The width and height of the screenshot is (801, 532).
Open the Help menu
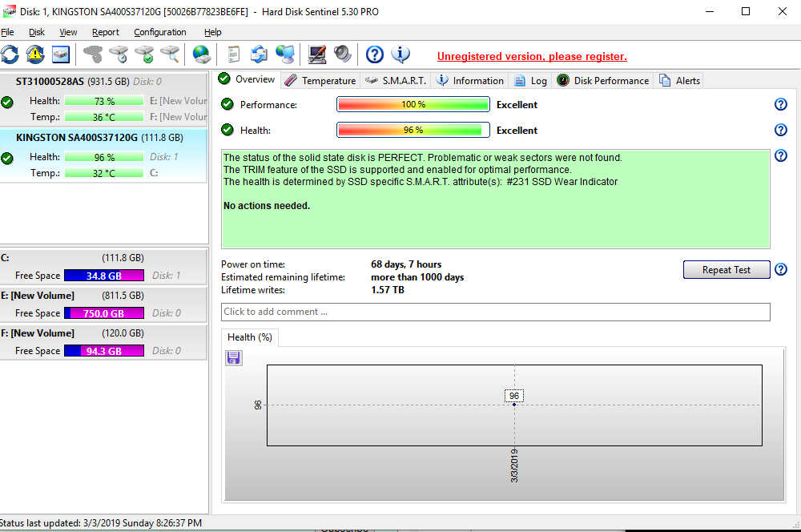coord(212,32)
